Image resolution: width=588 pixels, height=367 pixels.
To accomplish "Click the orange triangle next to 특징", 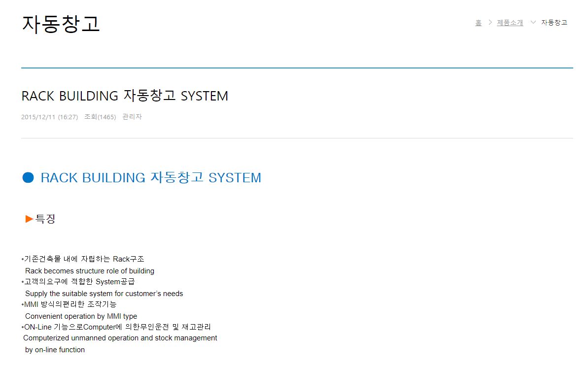I will (x=29, y=219).
